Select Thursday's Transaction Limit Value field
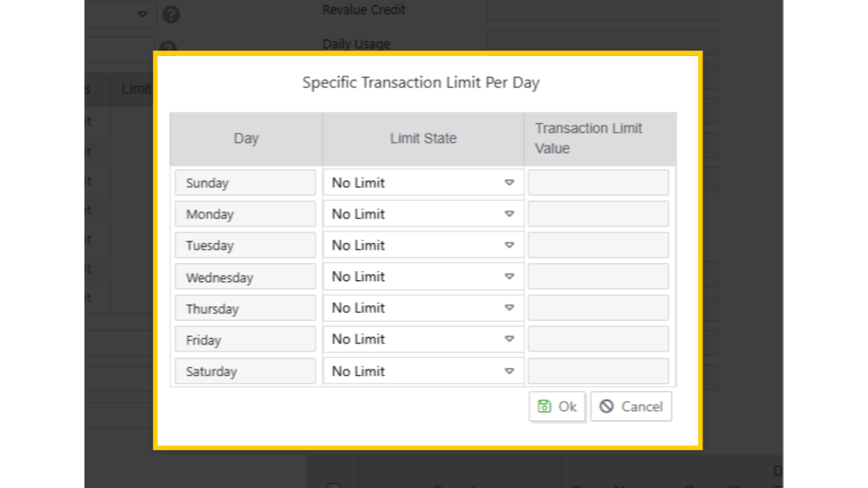The image size is (868, 488). point(598,308)
